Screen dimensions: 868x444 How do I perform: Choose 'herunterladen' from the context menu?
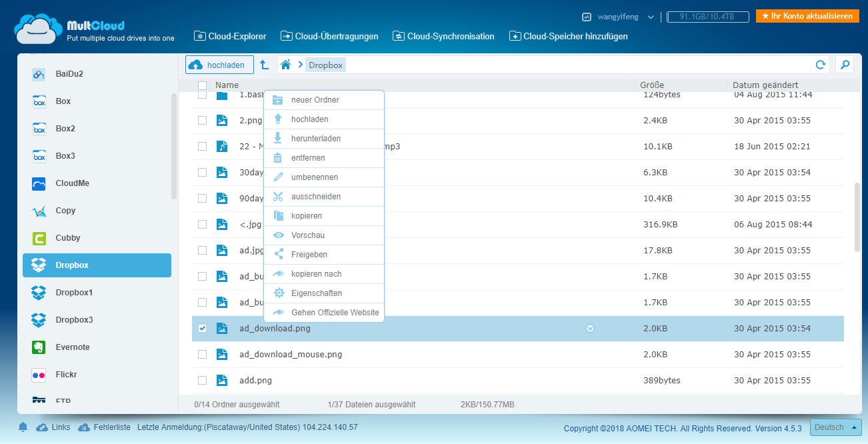(x=315, y=139)
